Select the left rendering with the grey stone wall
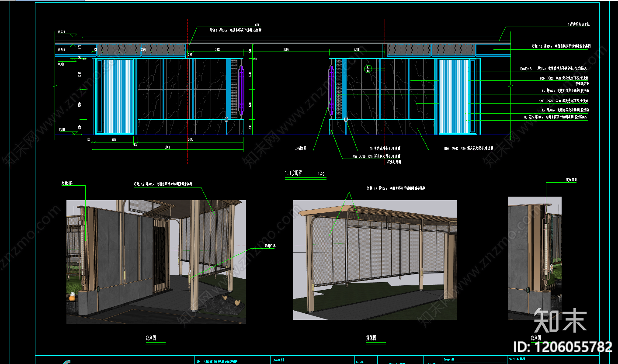The height and width of the screenshot is (364, 618). pos(156,262)
